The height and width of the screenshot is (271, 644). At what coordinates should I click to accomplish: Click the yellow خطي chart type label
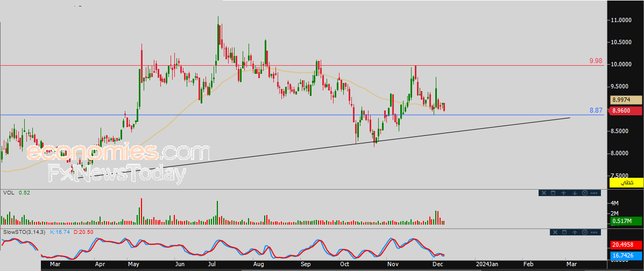[x=626, y=183]
